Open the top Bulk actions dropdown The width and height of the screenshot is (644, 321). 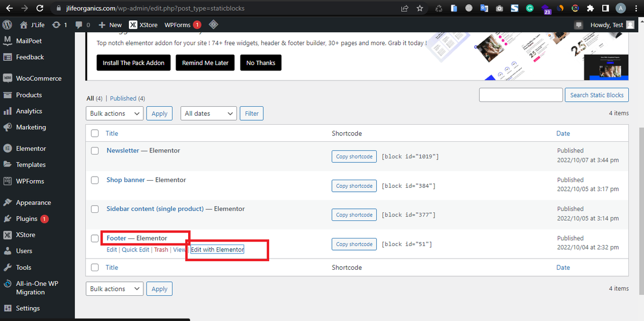pos(115,114)
